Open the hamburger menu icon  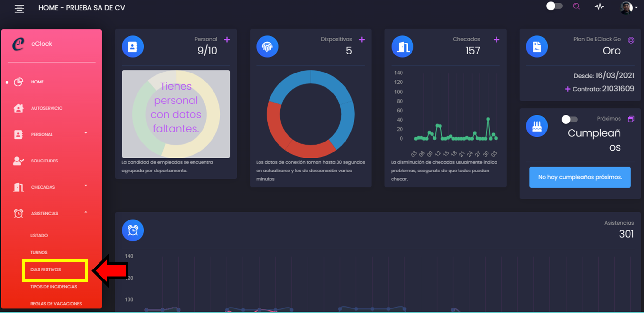pos(19,8)
